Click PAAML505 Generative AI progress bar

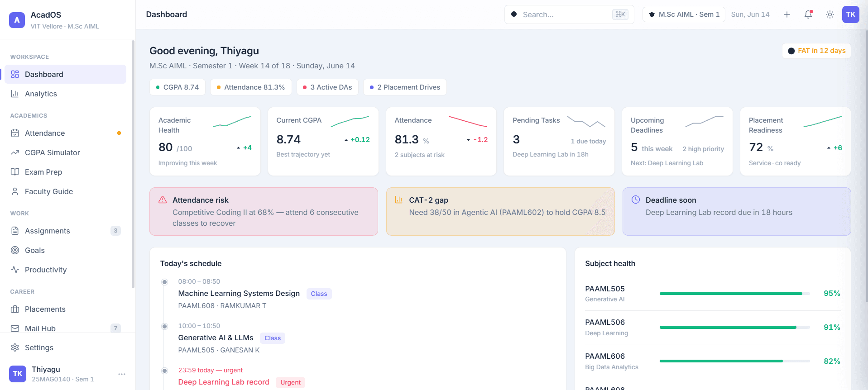click(734, 294)
